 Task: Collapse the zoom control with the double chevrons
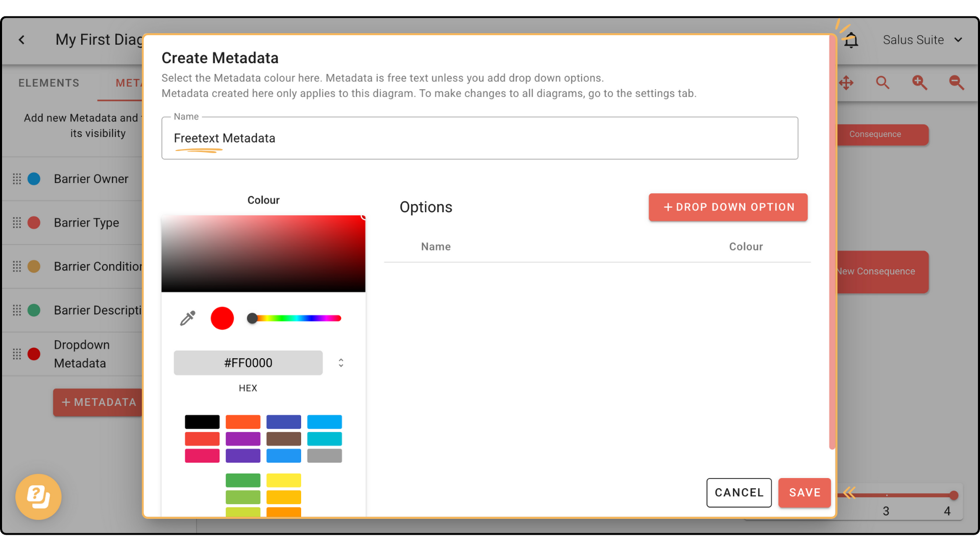click(849, 492)
